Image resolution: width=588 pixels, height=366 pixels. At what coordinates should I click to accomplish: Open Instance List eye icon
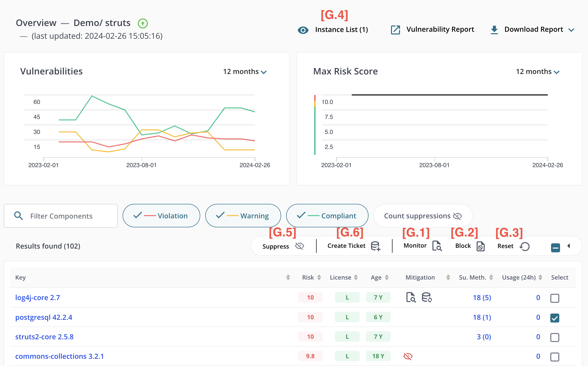click(303, 30)
